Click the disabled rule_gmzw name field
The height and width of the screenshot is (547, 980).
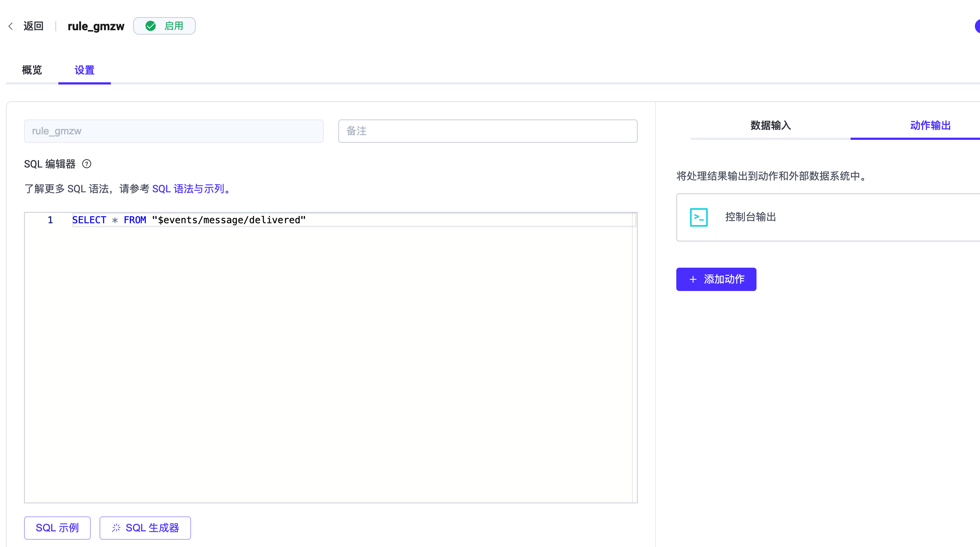174,131
